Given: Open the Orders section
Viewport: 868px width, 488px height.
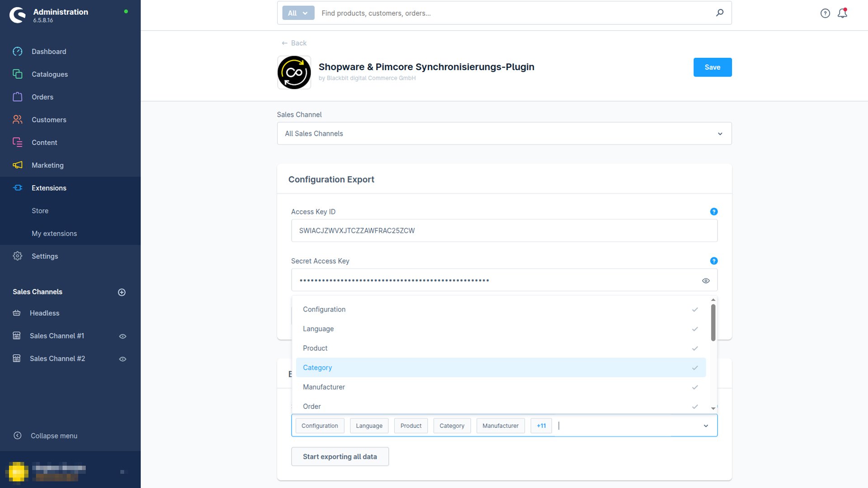Looking at the screenshot, I should [x=42, y=97].
